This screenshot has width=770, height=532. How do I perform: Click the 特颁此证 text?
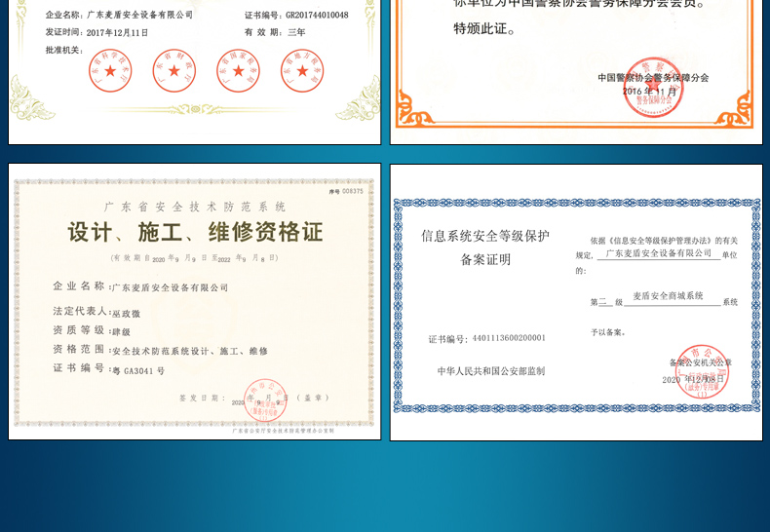tap(484, 29)
